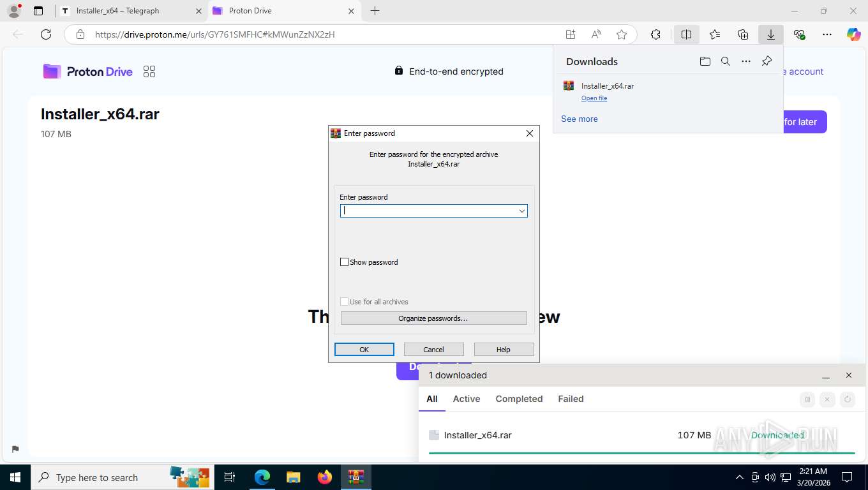
Task: Open downloads folder icon in Downloads panel
Action: pos(705,61)
